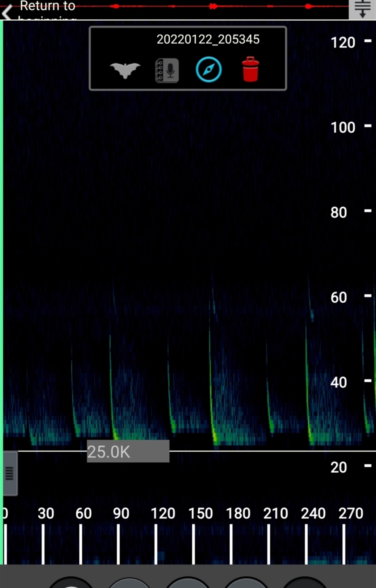Screen dimensions: 376x588
Task: Tap the collapse arrow icon at top right
Action: [362, 9]
